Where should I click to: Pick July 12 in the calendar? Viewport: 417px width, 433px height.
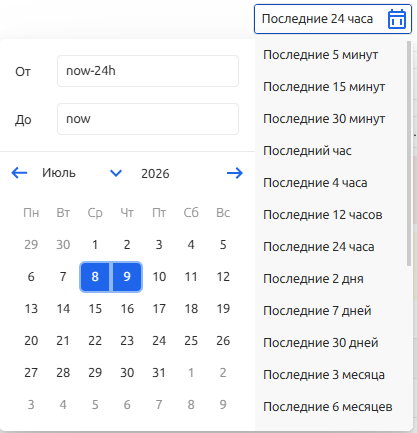click(x=223, y=277)
